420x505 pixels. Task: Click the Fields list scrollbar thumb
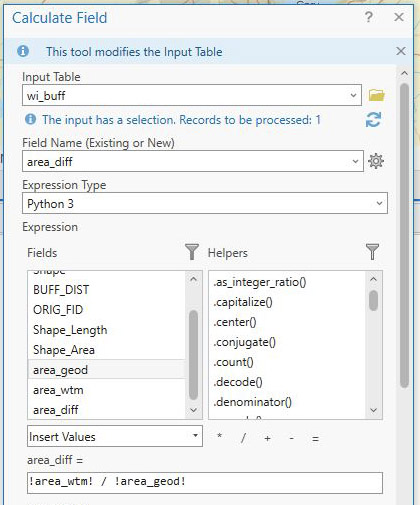[x=193, y=355]
